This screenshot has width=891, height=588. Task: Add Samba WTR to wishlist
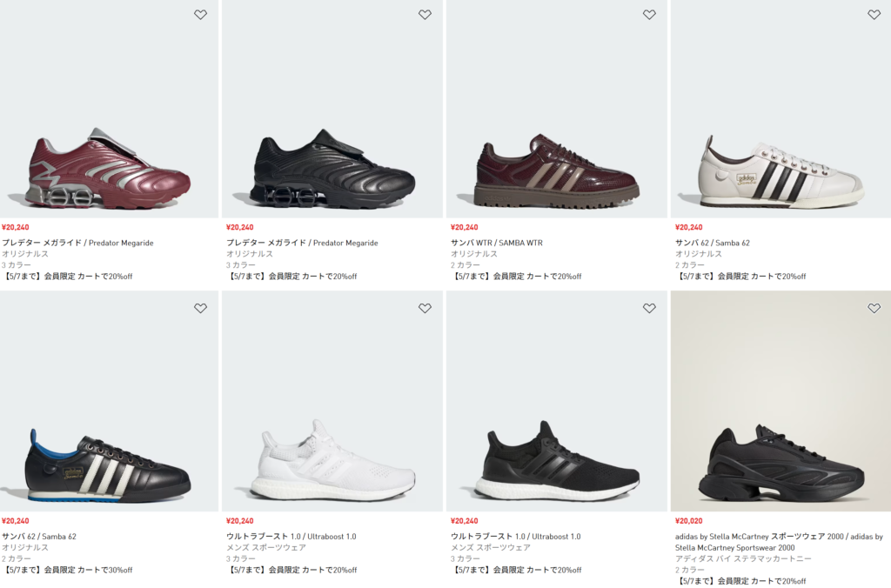point(649,15)
